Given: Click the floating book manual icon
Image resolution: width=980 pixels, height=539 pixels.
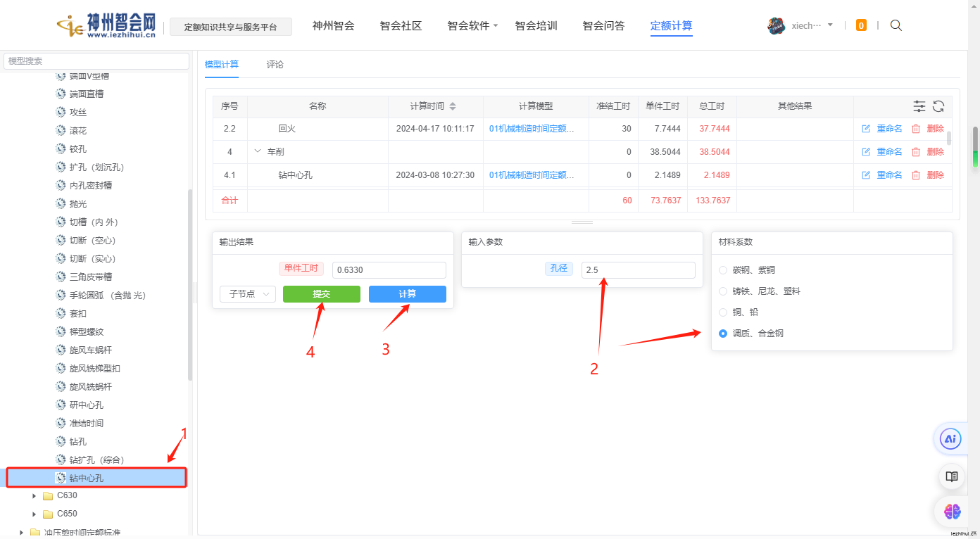Looking at the screenshot, I should click(x=951, y=476).
